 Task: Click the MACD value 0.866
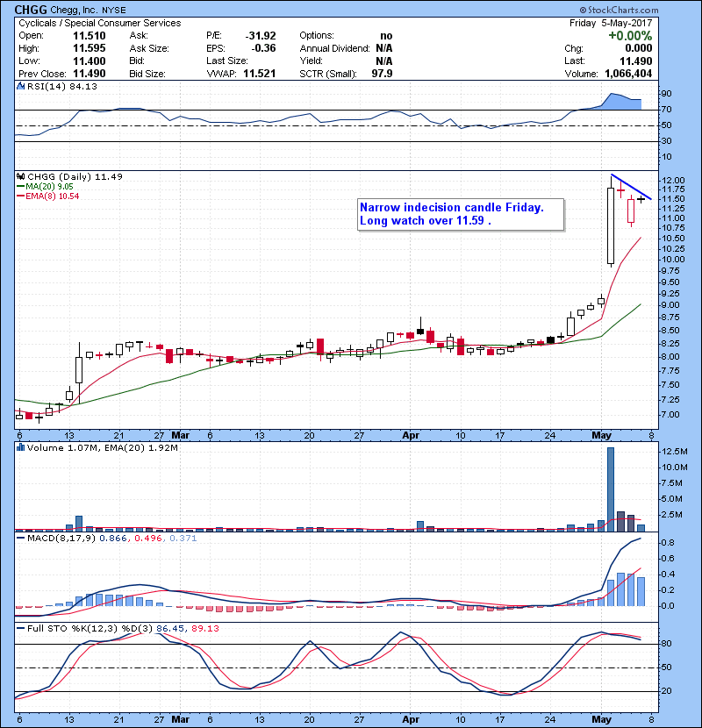pyautogui.click(x=113, y=539)
